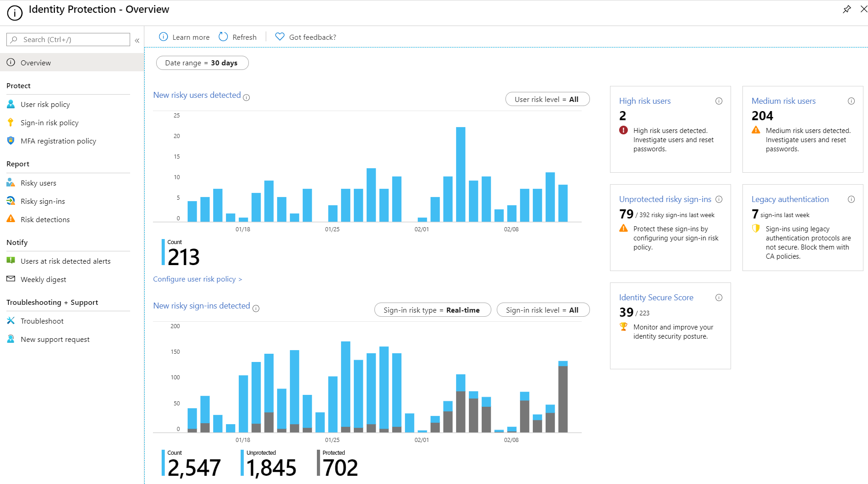Screen dimensions: 868x484
Task: Click the MFA registration policy shield icon
Action: 11,141
